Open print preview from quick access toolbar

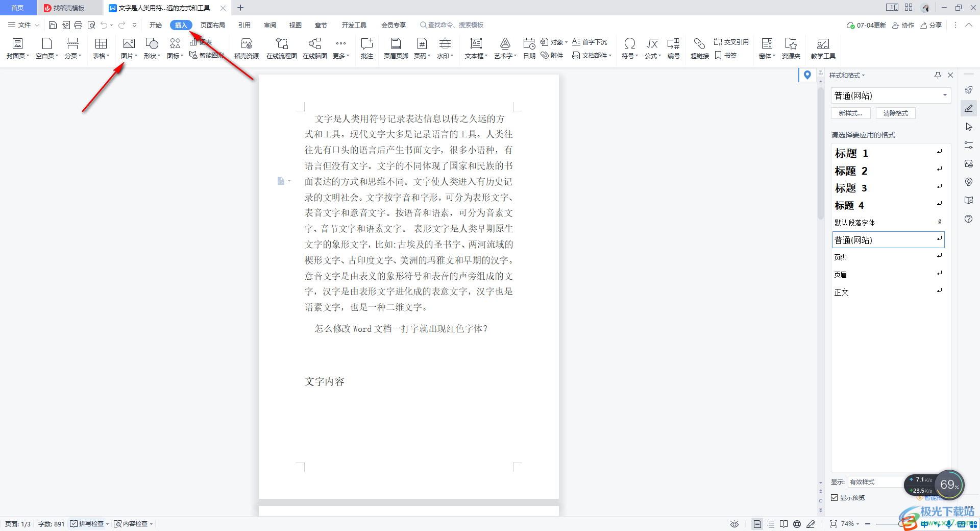click(91, 25)
